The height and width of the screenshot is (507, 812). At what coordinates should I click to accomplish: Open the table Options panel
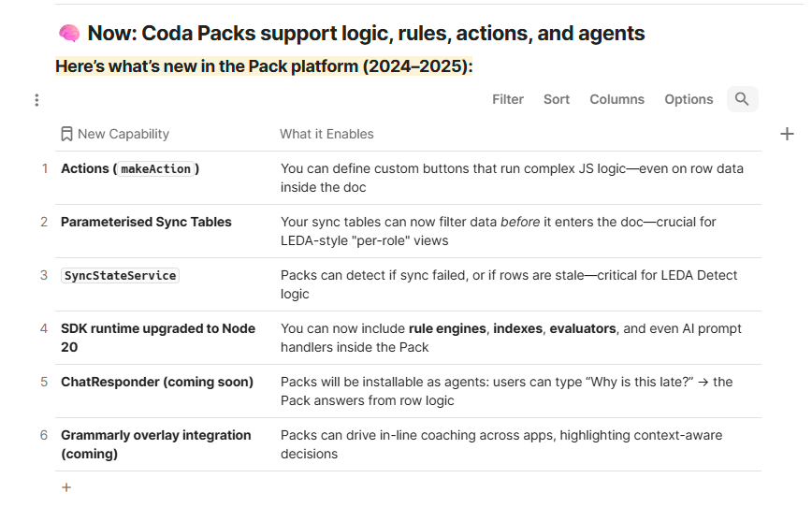[x=689, y=99]
